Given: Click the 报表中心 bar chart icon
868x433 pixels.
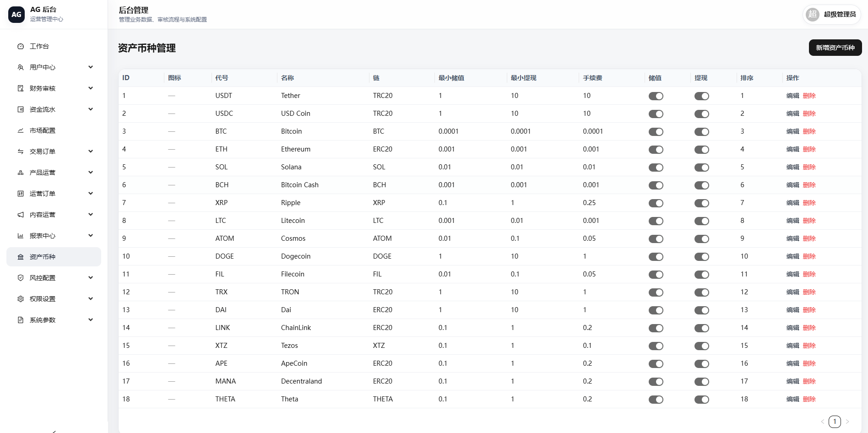Looking at the screenshot, I should coord(21,236).
